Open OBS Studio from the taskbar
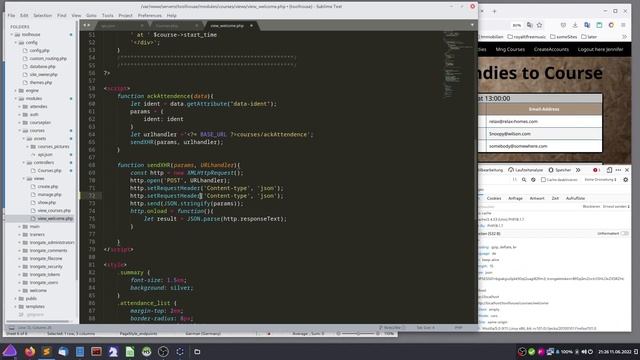640x360 pixels. click(x=163, y=351)
